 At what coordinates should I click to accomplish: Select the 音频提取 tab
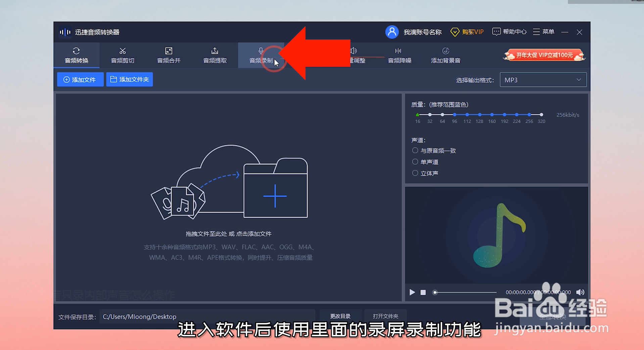(x=215, y=55)
